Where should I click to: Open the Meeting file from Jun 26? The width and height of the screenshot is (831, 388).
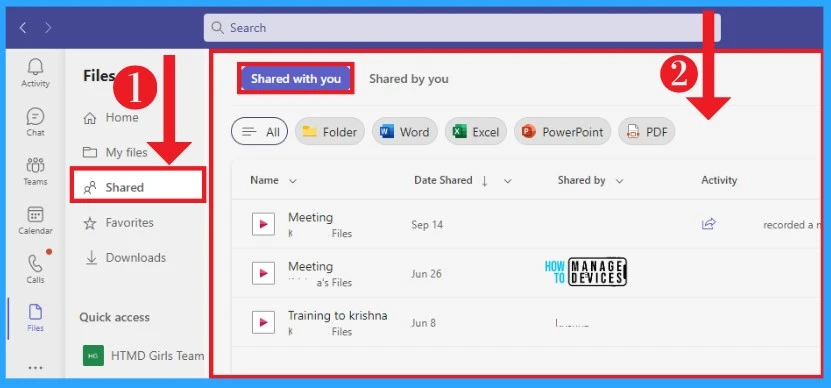coord(311,267)
